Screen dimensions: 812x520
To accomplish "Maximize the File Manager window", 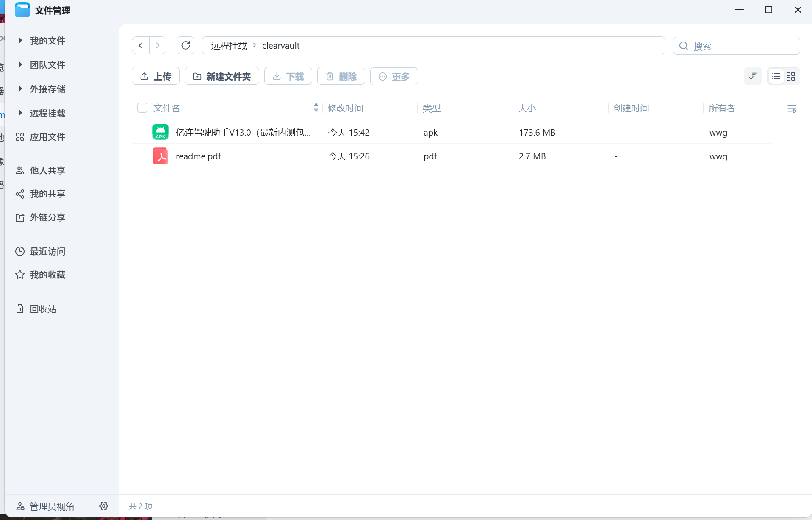I will point(769,10).
